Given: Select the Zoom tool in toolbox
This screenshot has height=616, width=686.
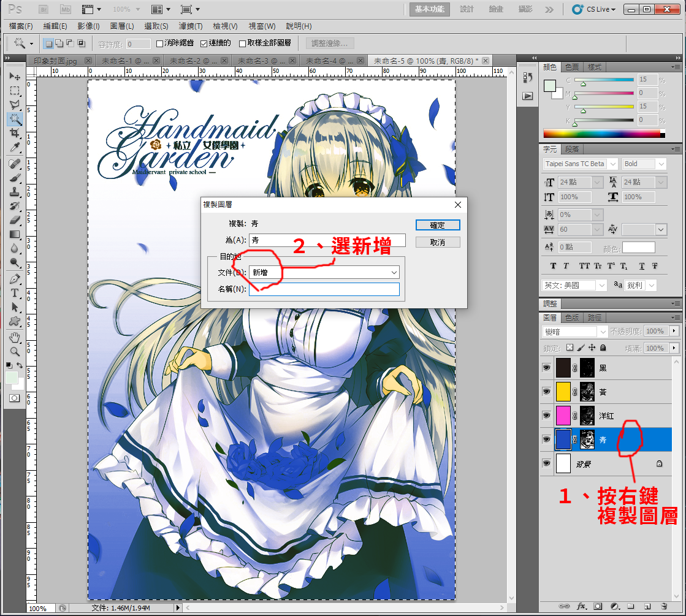Looking at the screenshot, I should pos(15,351).
